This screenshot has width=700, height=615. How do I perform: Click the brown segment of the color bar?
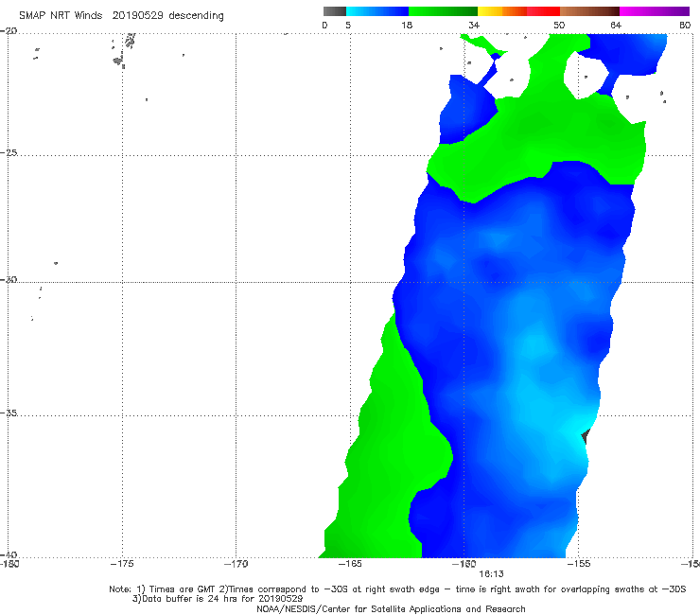click(589, 11)
